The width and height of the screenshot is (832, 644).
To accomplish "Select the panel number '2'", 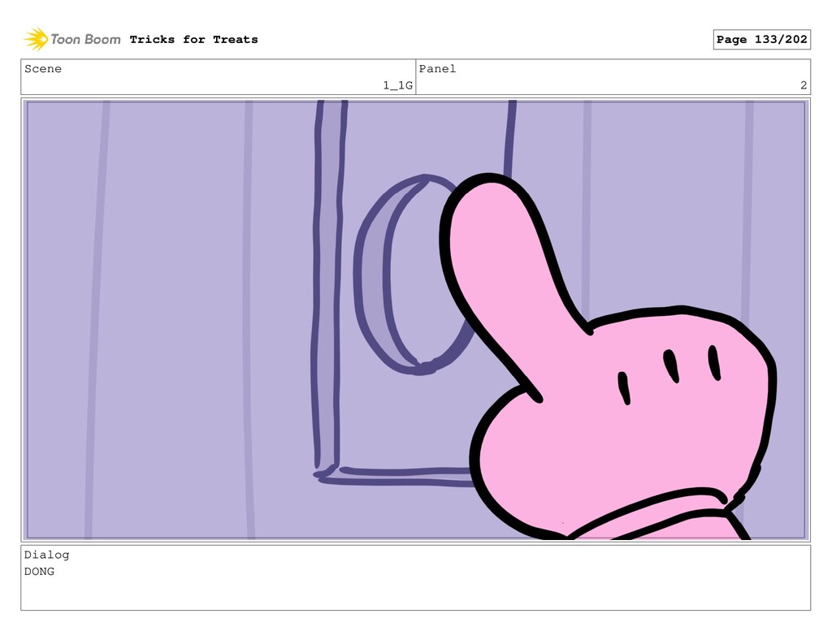I will point(804,85).
